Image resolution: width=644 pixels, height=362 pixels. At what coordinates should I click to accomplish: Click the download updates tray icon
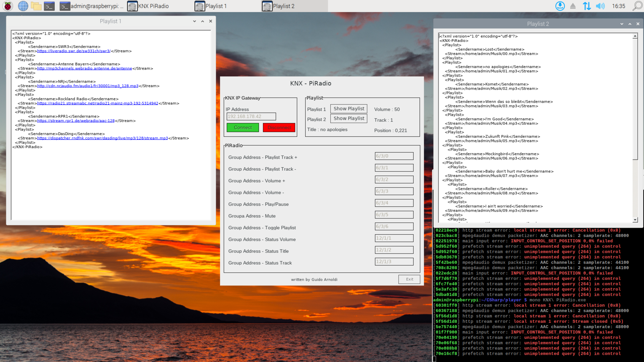[560, 6]
